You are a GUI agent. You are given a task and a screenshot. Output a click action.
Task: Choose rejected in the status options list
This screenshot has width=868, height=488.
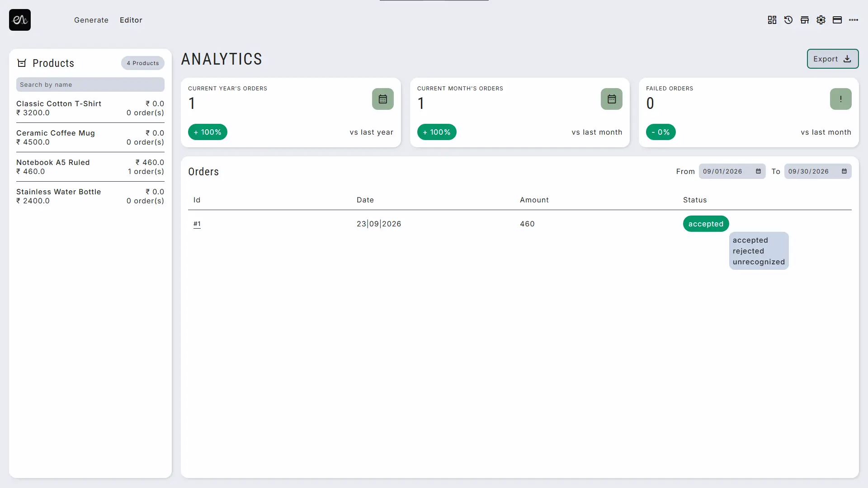click(748, 251)
